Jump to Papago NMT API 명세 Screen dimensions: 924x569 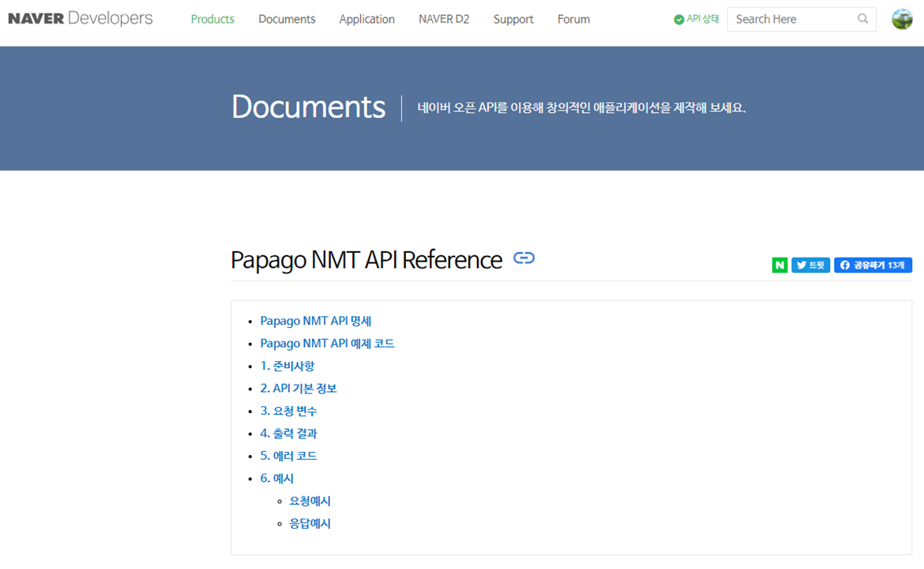click(316, 322)
